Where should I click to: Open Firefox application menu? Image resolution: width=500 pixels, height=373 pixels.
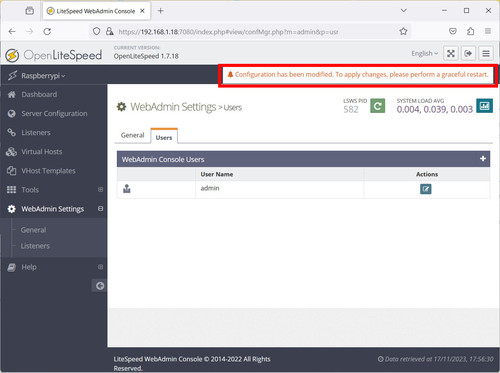tap(488, 31)
